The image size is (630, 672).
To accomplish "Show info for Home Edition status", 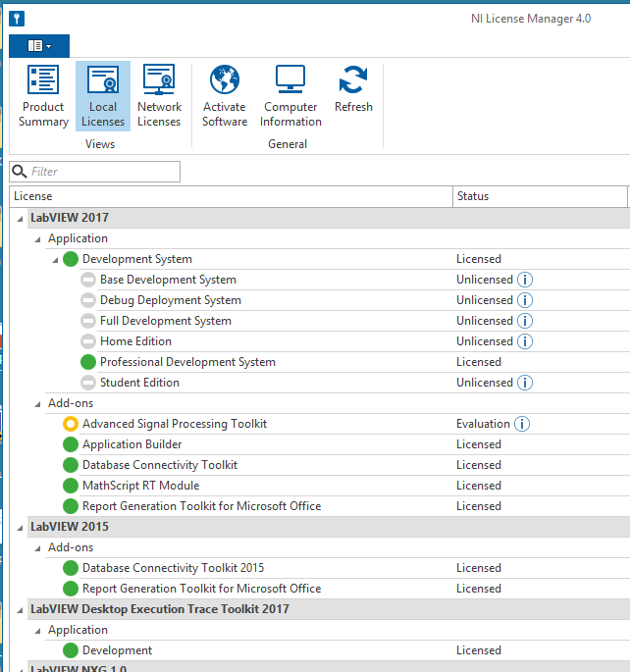I will (525, 341).
